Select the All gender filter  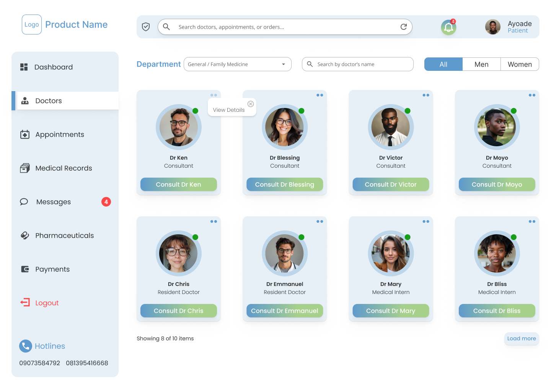tap(443, 64)
